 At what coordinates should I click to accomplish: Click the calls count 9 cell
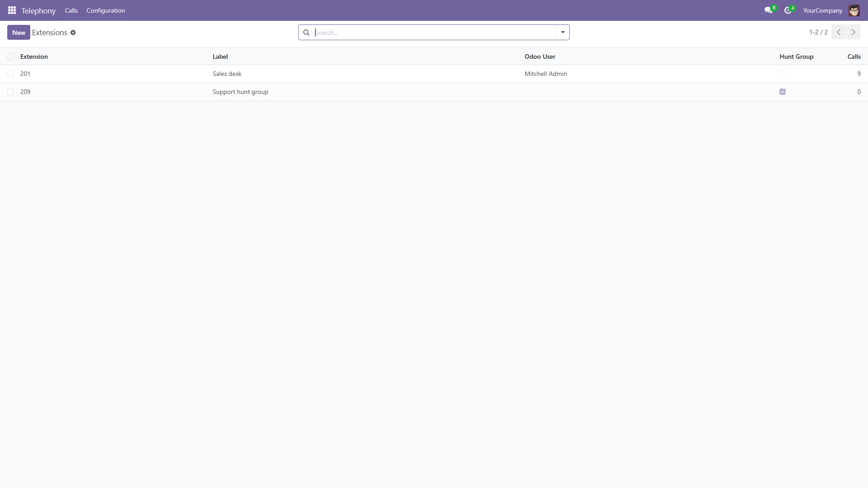[859, 74]
